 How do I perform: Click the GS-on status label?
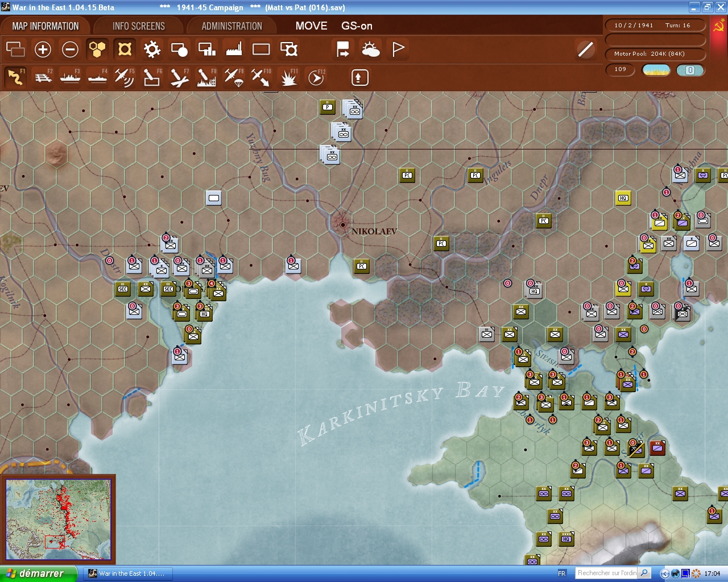(357, 26)
